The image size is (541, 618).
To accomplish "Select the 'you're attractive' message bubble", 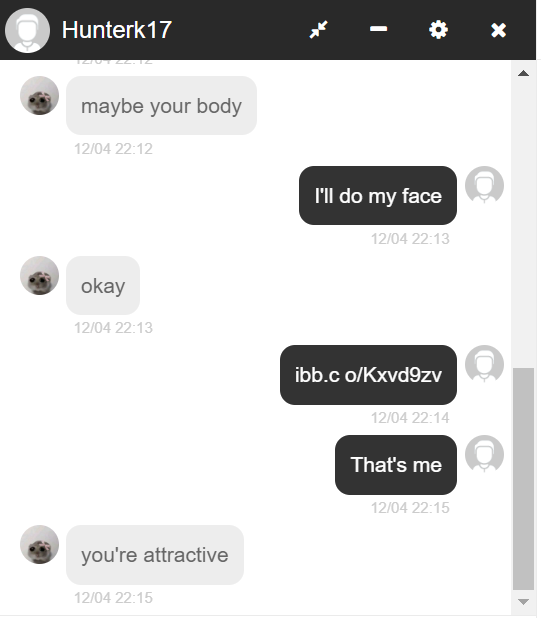I will click(155, 555).
